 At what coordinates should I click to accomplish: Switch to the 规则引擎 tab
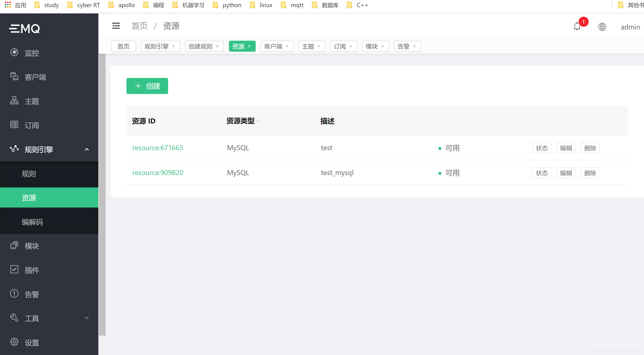click(156, 46)
